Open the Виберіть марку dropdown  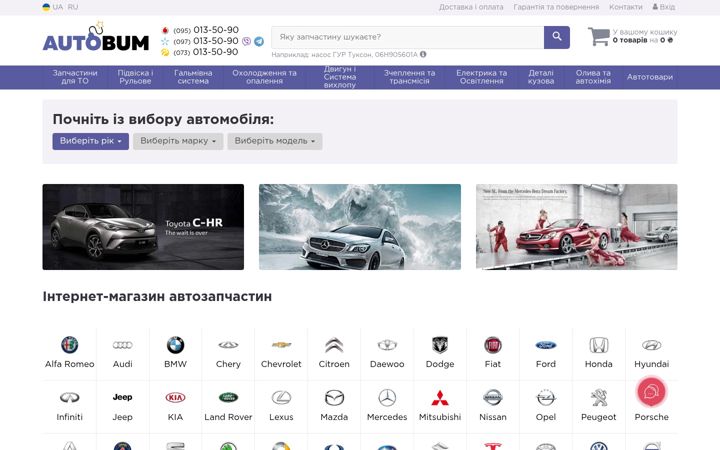click(x=178, y=141)
